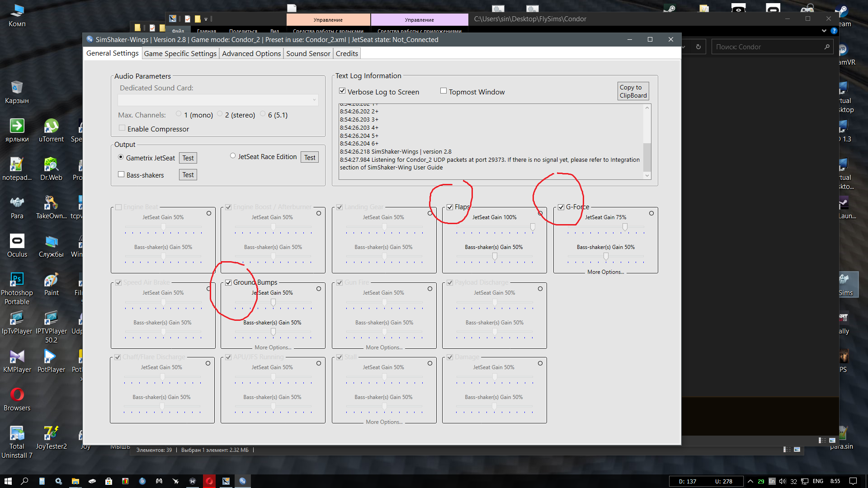This screenshot has width=868, height=488.
Task: Select the JetSeat Race Edition radio button
Action: click(233, 156)
